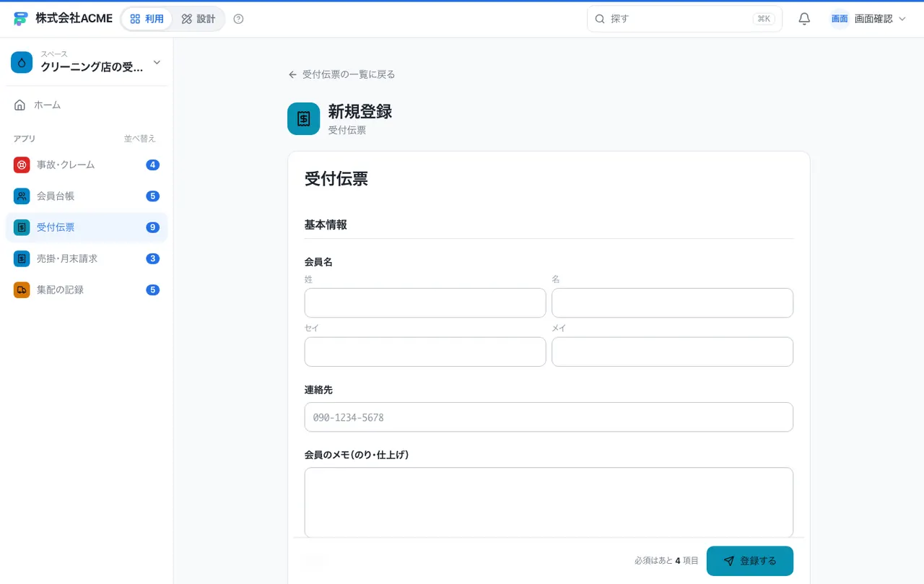Click the 登録する submit button
924x584 pixels.
click(x=750, y=561)
